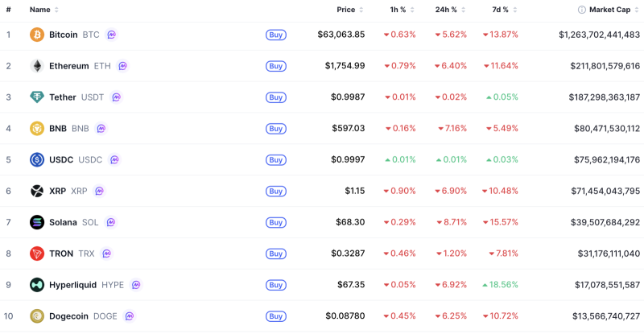Click the Bitcoin coin logo icon
This screenshot has height=334, width=644.
(37, 35)
